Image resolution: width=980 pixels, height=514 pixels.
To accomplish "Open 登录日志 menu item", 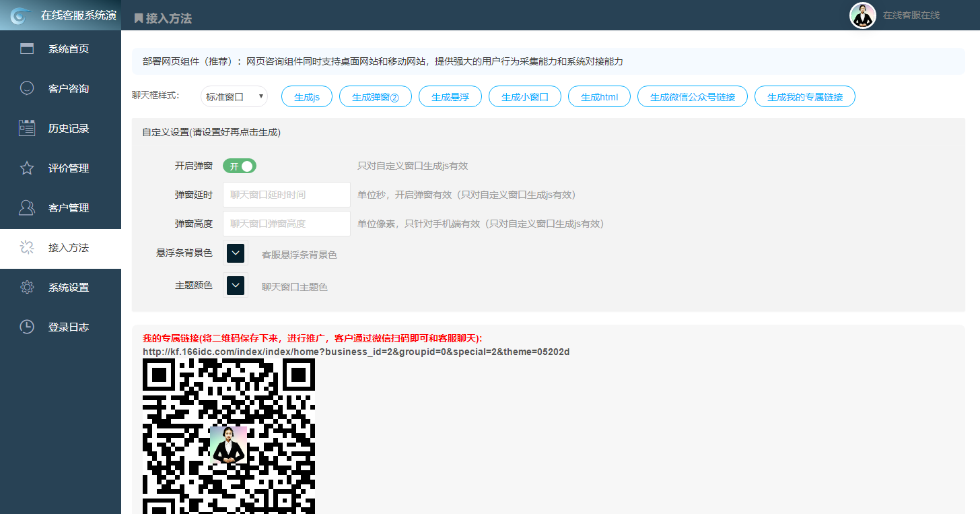I will [61, 327].
